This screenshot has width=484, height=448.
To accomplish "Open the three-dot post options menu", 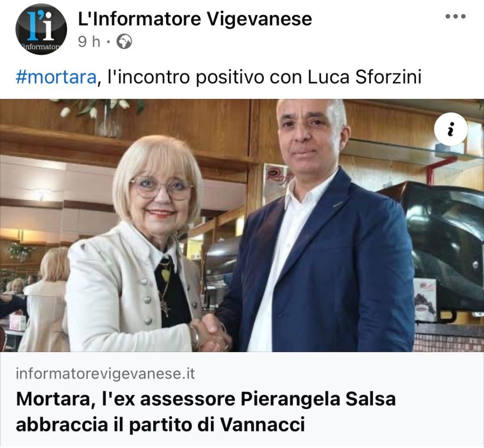I will 455,17.
